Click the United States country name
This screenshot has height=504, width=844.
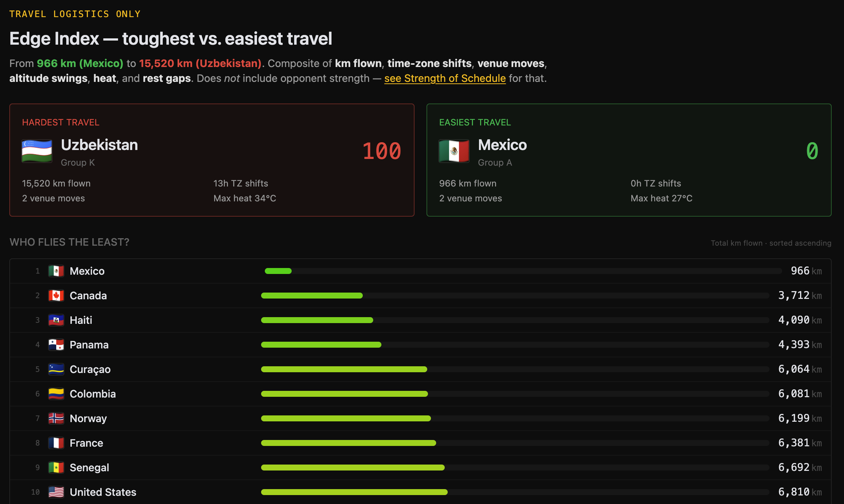(103, 492)
